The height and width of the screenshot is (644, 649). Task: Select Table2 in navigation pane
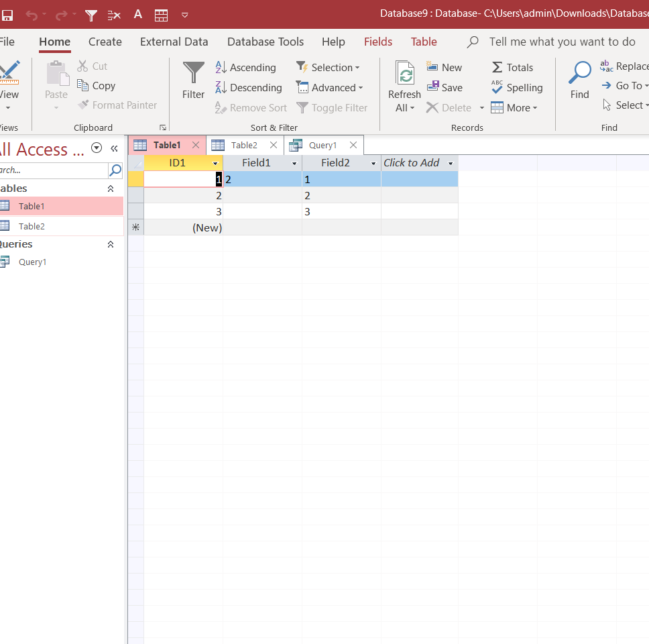(62, 226)
